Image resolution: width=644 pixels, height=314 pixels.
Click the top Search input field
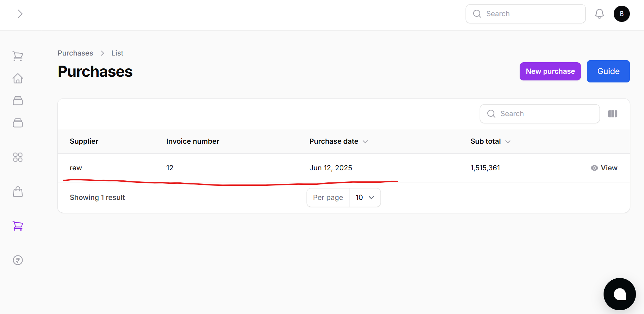point(525,14)
